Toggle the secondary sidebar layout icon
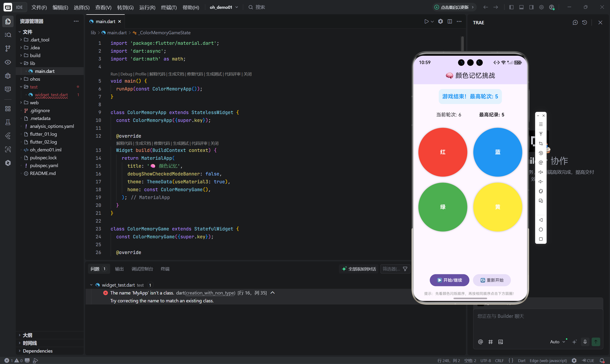Viewport: 610px width, 364px height. click(531, 7)
